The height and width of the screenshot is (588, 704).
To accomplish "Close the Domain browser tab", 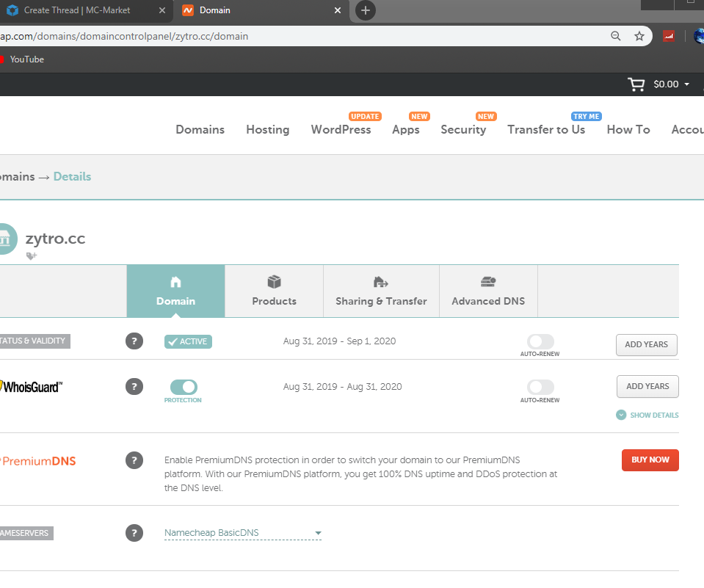I will (338, 10).
